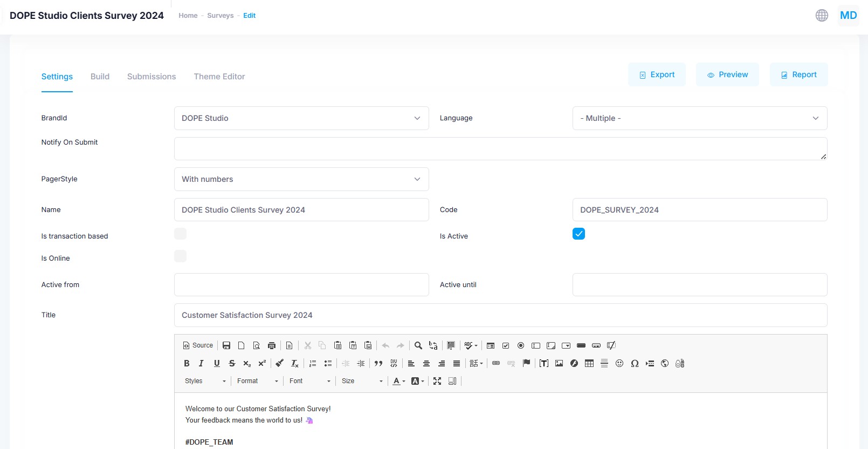The width and height of the screenshot is (868, 449).
Task: Click the Copy Formatting brush icon
Action: pyautogui.click(x=280, y=363)
